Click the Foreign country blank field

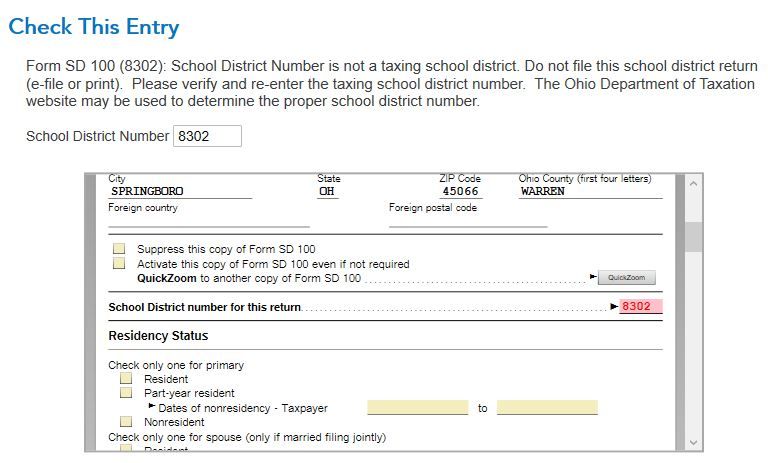click(209, 220)
